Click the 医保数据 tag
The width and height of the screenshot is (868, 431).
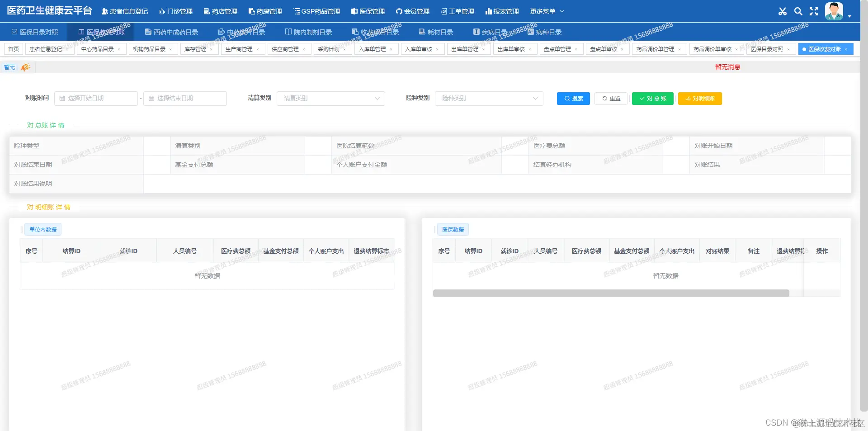click(453, 230)
